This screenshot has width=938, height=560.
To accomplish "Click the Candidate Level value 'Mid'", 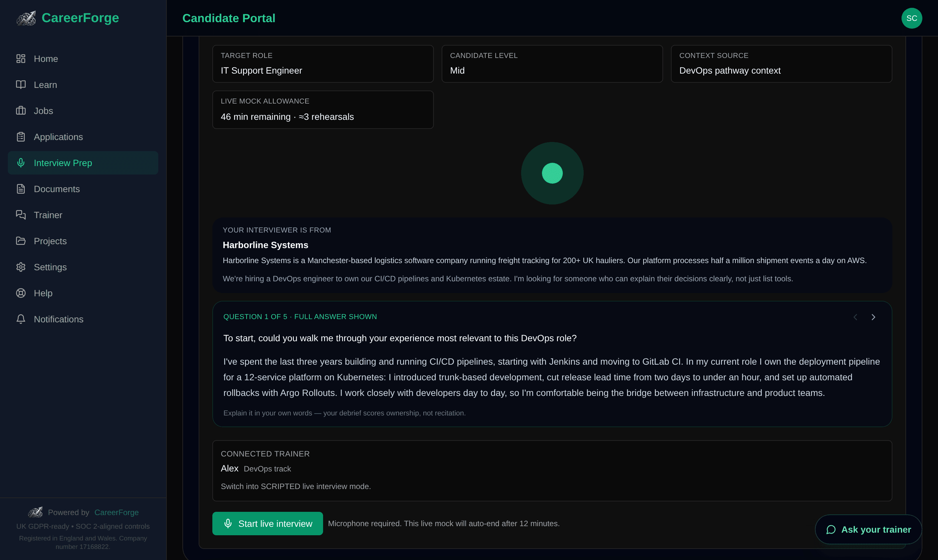I will (457, 71).
